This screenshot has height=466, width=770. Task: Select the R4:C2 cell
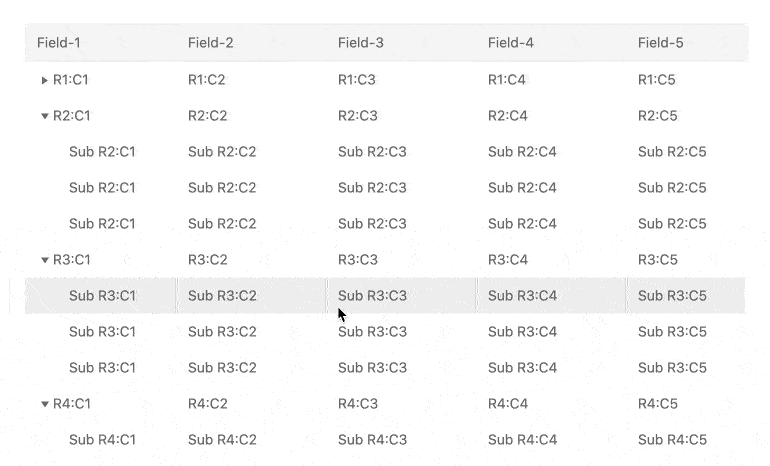click(x=207, y=404)
